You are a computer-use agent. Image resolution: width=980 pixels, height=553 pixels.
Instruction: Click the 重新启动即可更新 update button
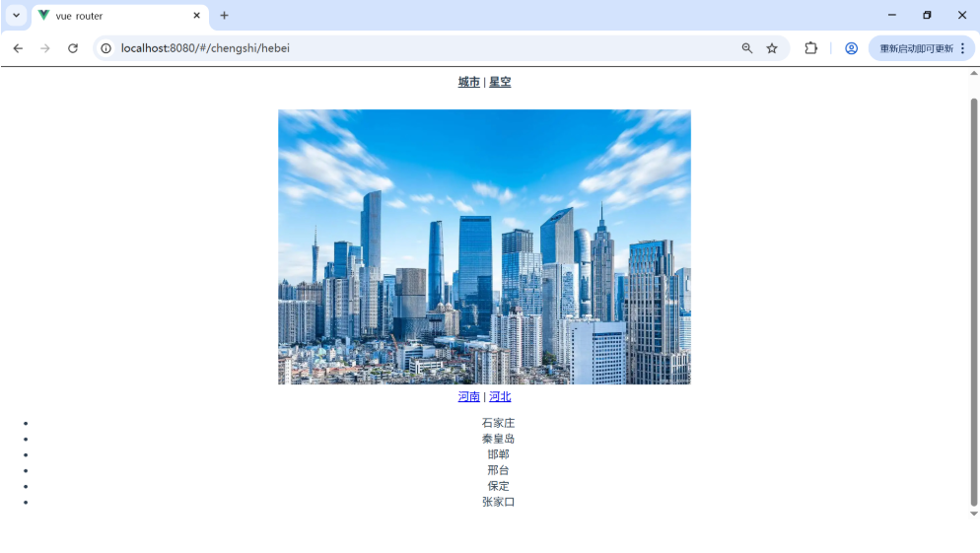click(x=916, y=48)
